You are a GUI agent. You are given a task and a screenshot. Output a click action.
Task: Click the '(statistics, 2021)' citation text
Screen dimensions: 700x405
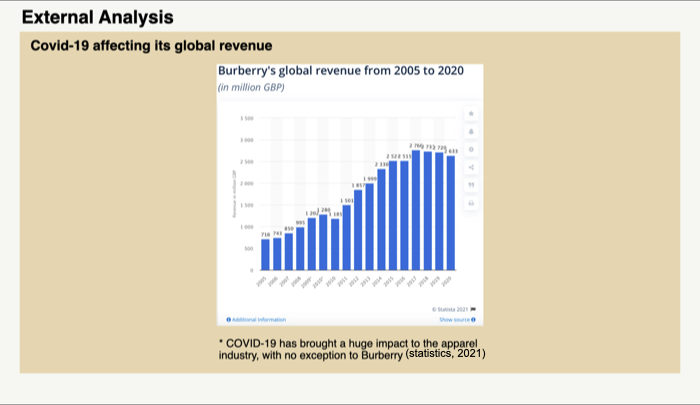[446, 353]
